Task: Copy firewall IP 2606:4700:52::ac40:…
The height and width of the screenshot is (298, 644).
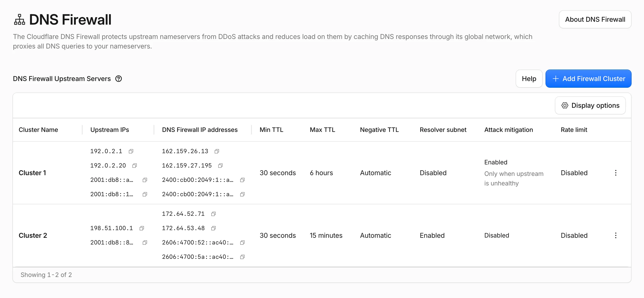Action: [242, 243]
